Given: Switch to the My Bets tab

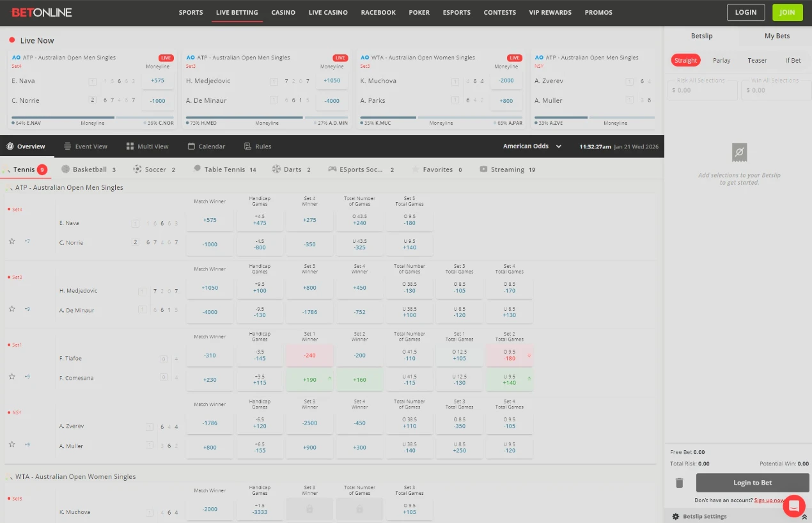Looking at the screenshot, I should point(777,36).
